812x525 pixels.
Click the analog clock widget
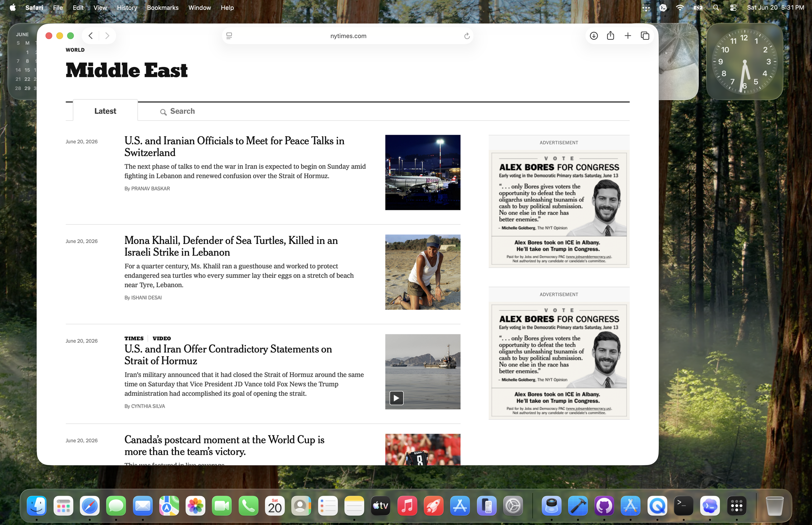point(744,62)
